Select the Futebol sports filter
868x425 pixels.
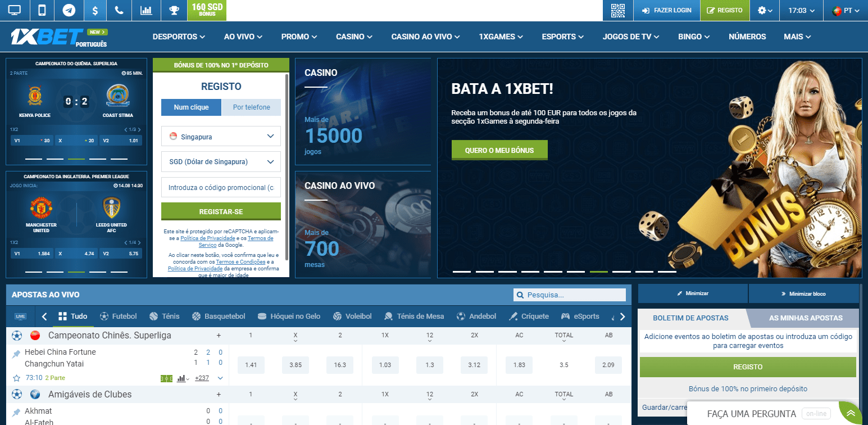point(118,317)
